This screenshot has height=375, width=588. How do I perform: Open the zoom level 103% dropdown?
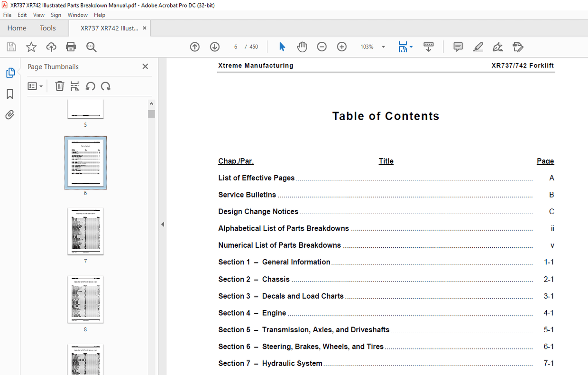[383, 47]
